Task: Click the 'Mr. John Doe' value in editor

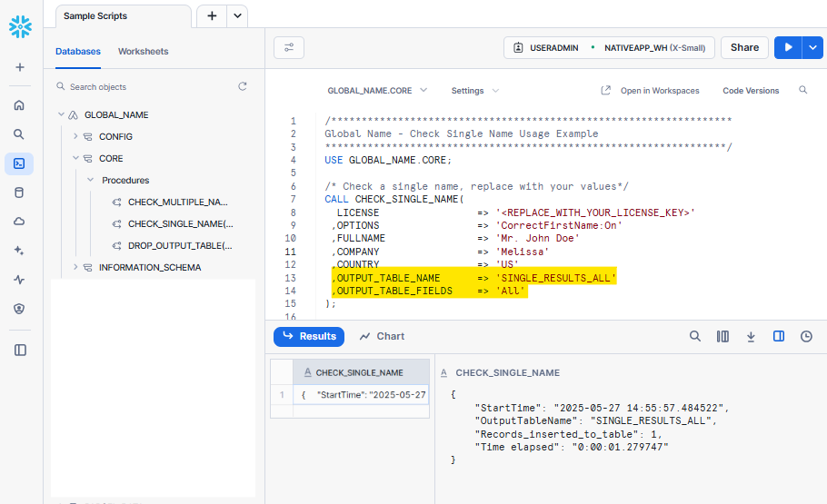Action: (537, 238)
